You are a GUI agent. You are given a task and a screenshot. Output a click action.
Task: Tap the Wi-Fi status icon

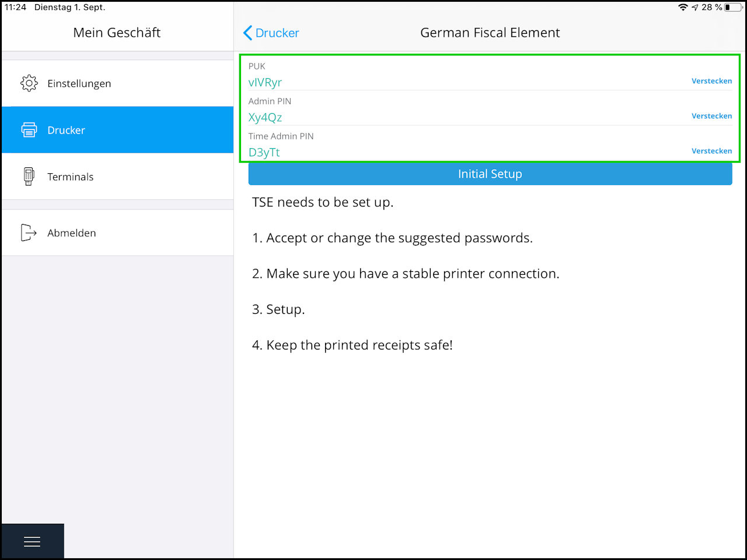(683, 7)
